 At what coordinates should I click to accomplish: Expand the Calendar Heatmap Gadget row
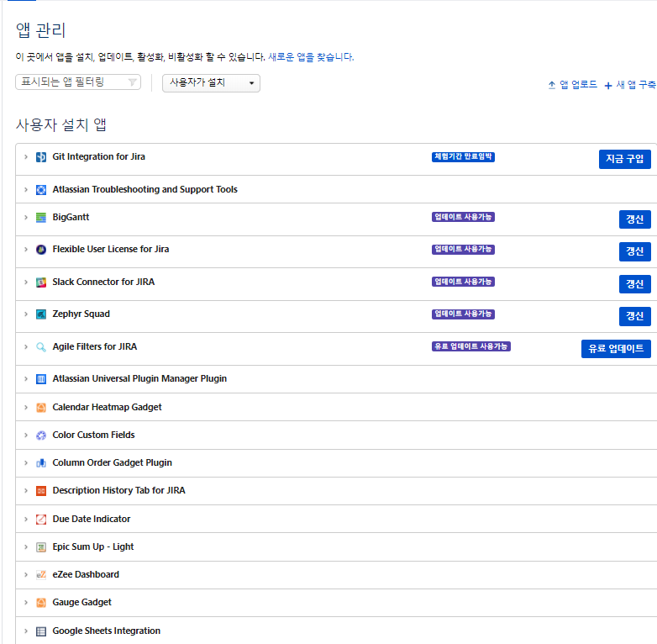coord(26,407)
